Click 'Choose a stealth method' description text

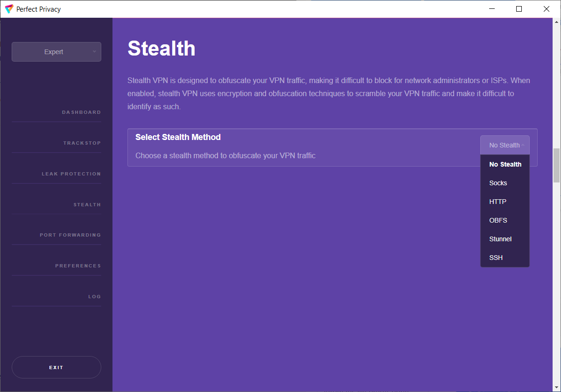[225, 155]
